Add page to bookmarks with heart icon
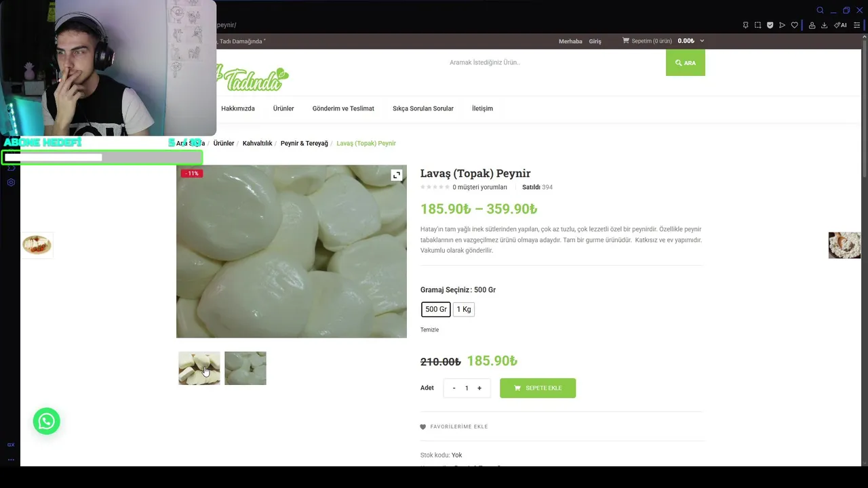The width and height of the screenshot is (868, 488). pos(795,25)
